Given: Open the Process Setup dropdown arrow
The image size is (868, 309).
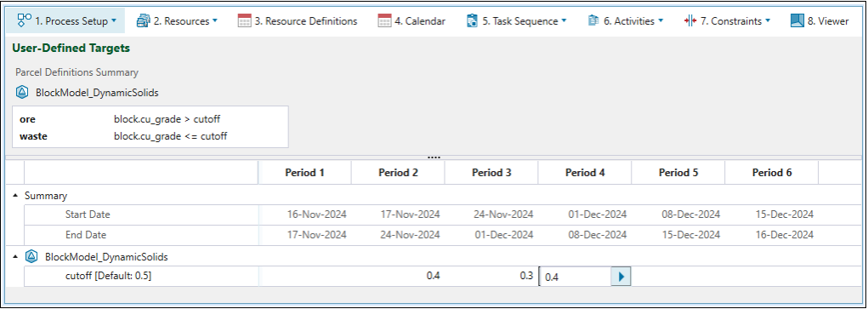Looking at the screenshot, I should click(x=114, y=21).
